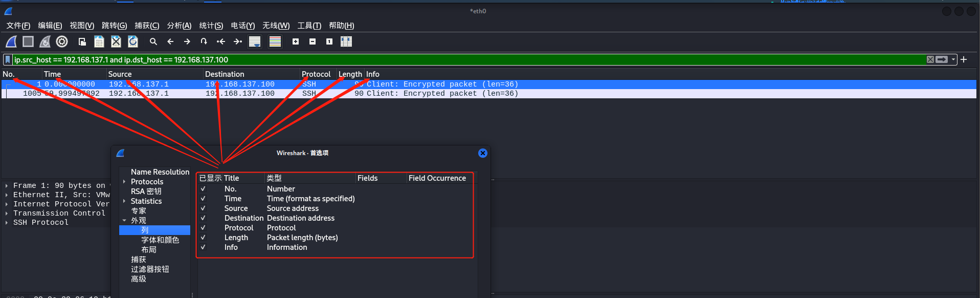Restart the current capture

coord(45,41)
